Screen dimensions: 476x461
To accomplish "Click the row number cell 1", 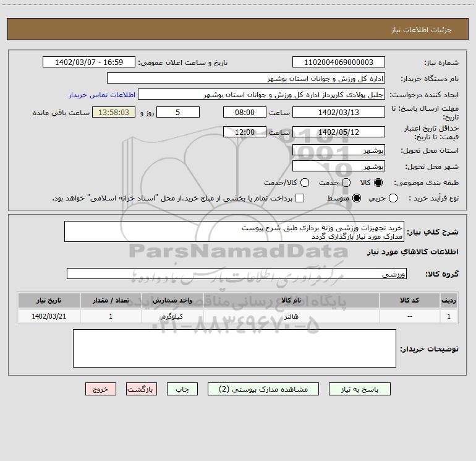I will pyautogui.click(x=449, y=317).
